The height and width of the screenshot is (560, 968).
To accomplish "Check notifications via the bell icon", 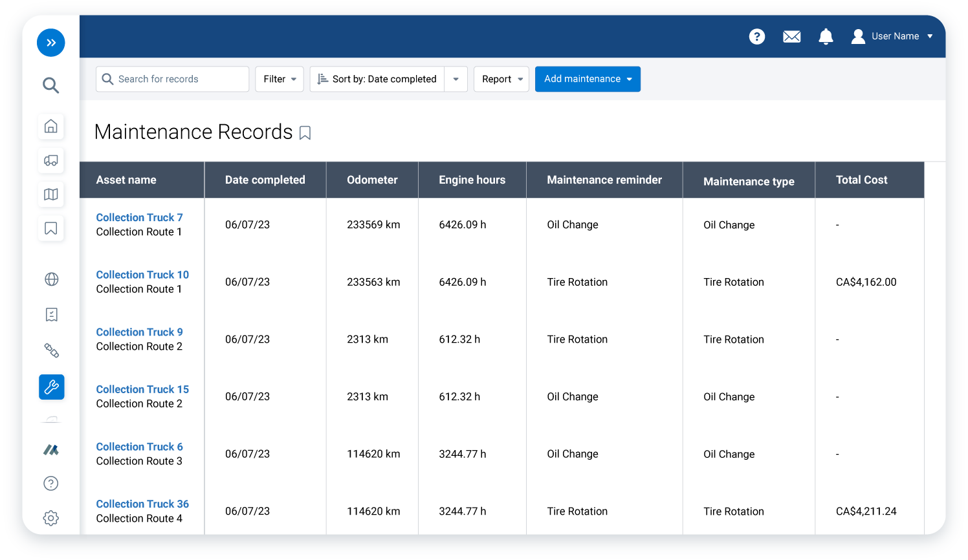I will (x=826, y=36).
